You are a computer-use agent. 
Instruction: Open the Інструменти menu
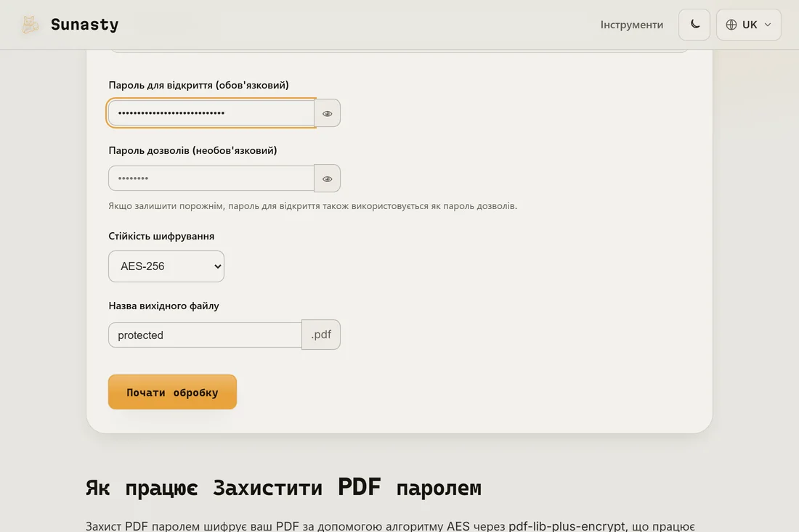pyautogui.click(x=631, y=25)
